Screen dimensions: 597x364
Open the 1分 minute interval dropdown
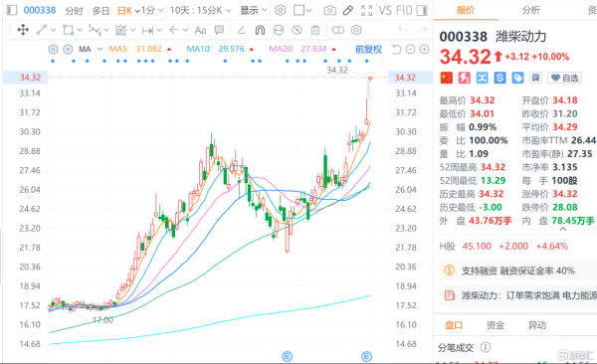pyautogui.click(x=152, y=11)
